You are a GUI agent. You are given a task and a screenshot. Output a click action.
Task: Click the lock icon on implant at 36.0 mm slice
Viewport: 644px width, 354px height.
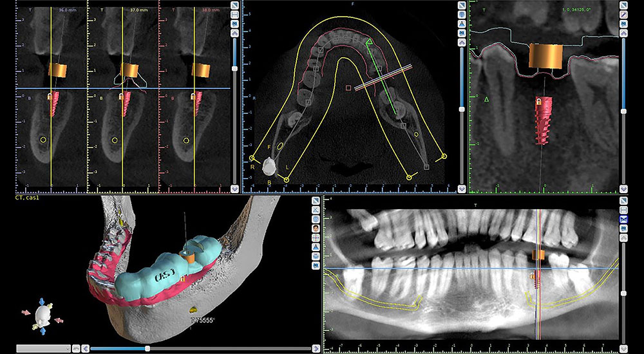click(x=50, y=96)
